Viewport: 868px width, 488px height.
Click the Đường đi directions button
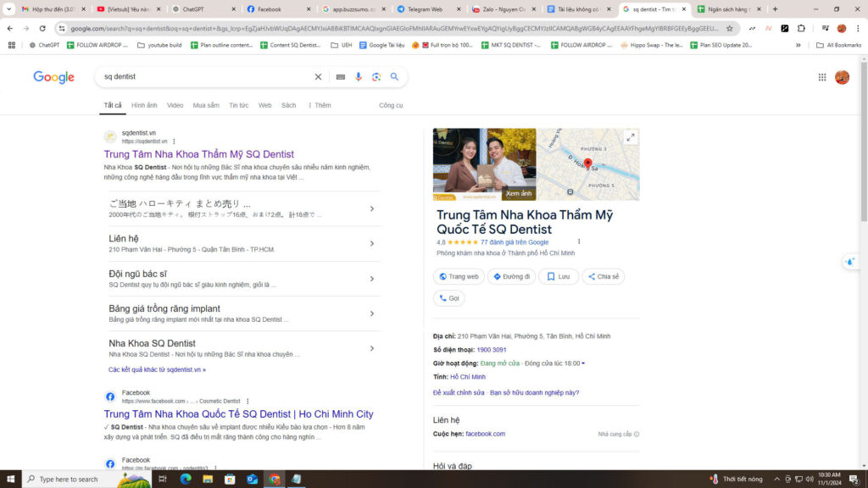[511, 276]
